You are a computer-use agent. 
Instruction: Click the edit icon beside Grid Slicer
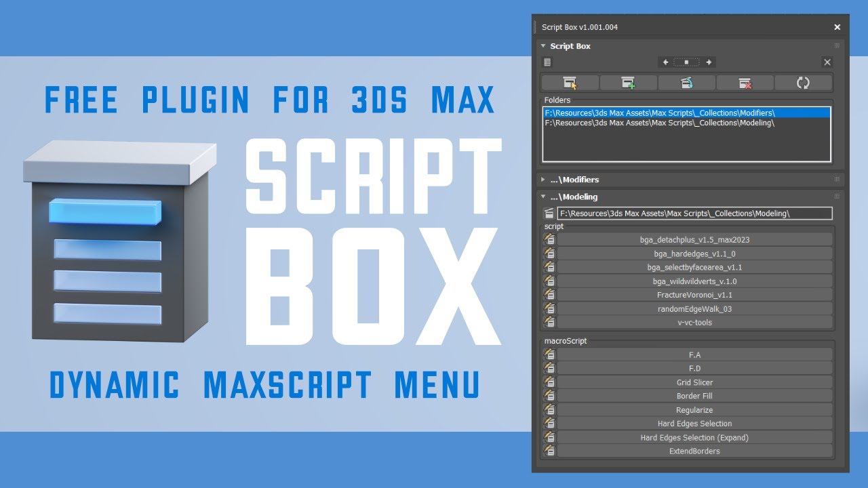pos(549,382)
